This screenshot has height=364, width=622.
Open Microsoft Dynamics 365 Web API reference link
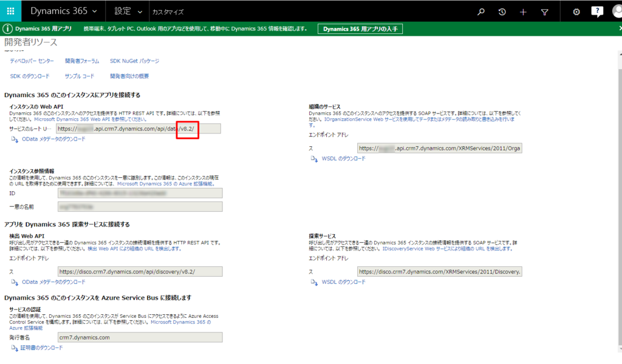point(91,120)
